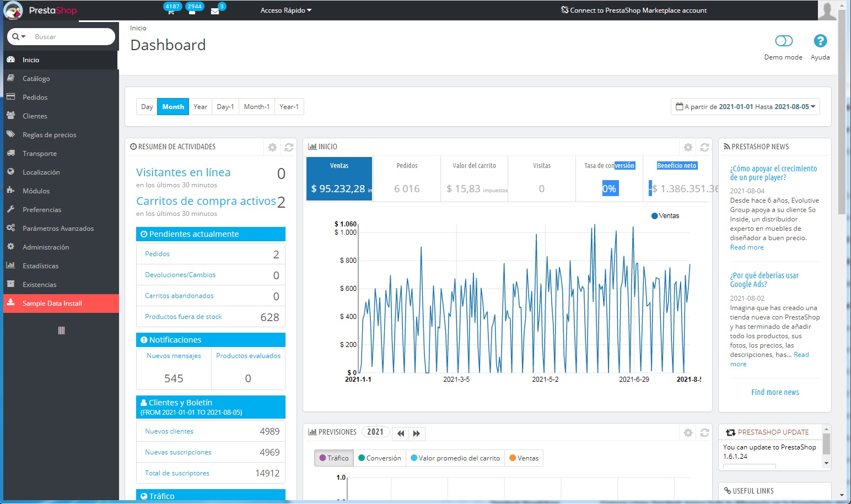
Task: Advance to next year in Previsiones
Action: coord(417,433)
